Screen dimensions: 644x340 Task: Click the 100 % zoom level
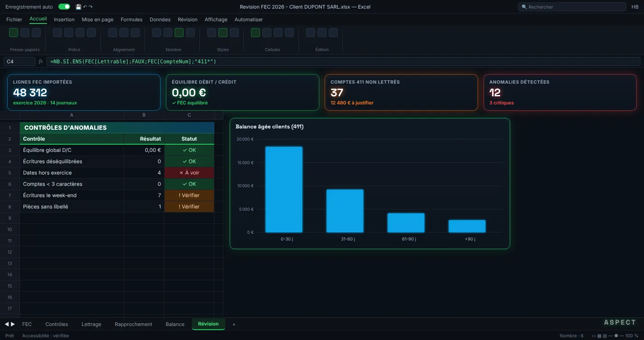coord(632,336)
